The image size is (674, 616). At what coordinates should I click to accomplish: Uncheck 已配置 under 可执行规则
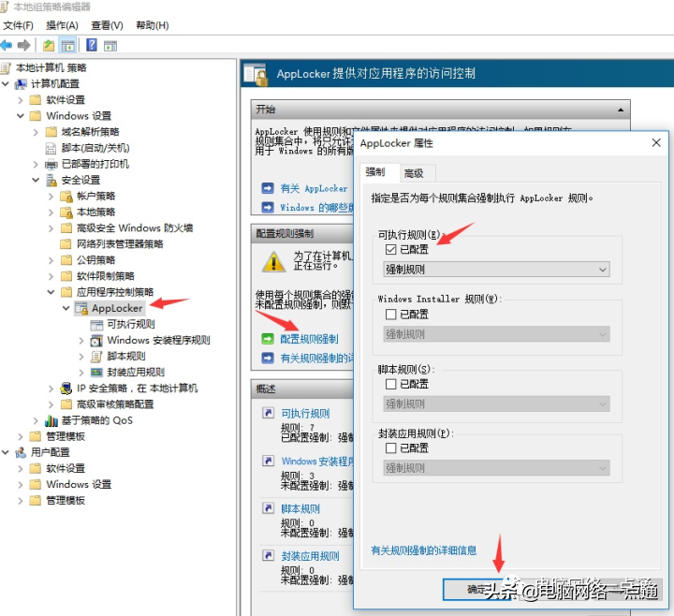(x=390, y=249)
